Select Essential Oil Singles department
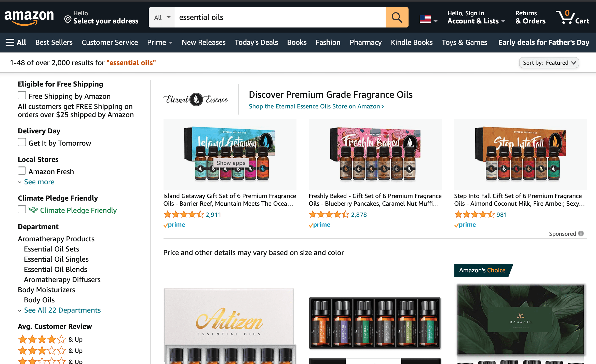This screenshot has height=364, width=596. tap(56, 259)
